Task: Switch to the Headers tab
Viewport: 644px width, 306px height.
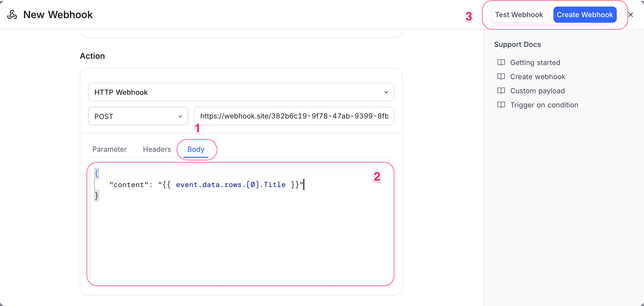Action: pos(157,149)
